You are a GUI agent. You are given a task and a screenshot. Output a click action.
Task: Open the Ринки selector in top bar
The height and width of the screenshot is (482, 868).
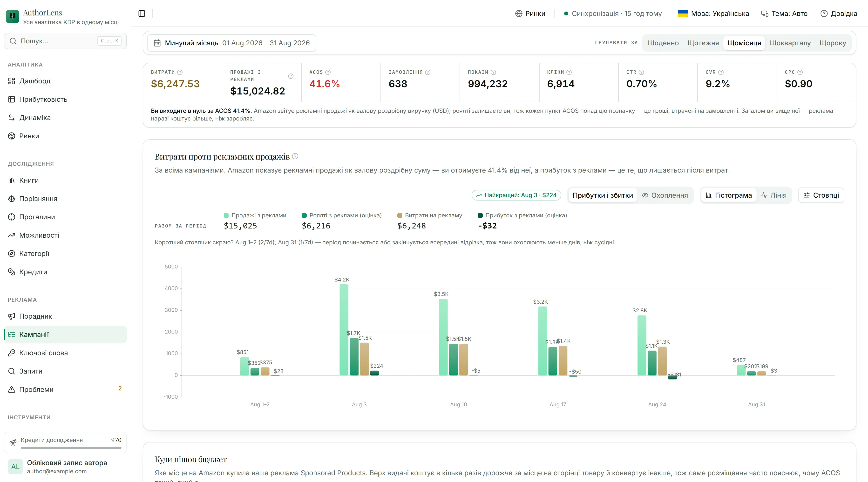point(530,13)
